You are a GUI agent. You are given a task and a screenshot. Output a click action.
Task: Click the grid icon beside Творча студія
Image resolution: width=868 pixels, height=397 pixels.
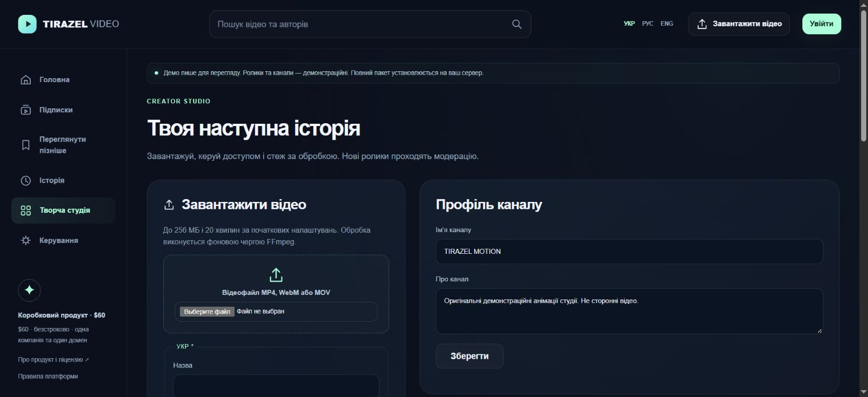(26, 210)
